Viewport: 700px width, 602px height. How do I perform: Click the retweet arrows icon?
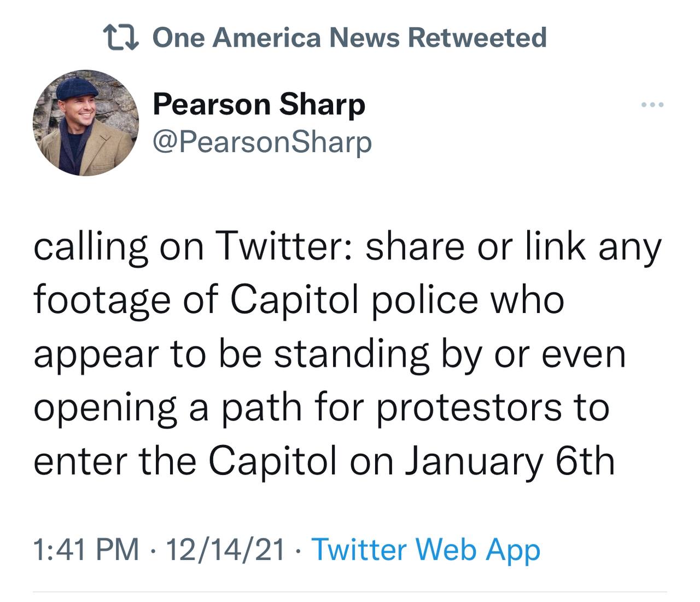[x=121, y=38]
